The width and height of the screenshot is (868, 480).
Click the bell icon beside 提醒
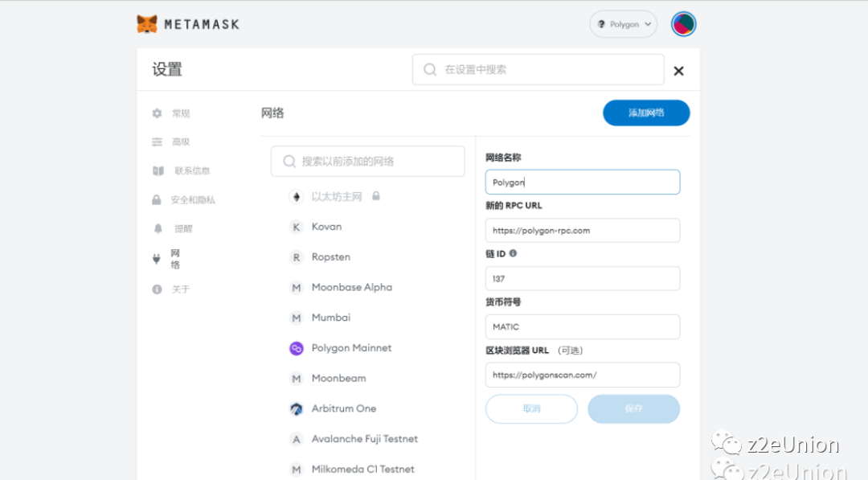pos(157,228)
